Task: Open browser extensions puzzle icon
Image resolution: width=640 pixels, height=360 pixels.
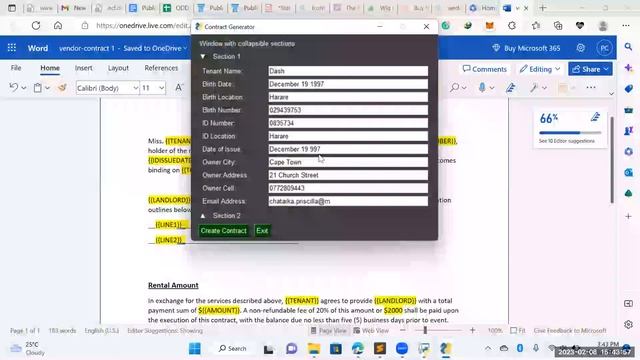Action: [x=512, y=26]
